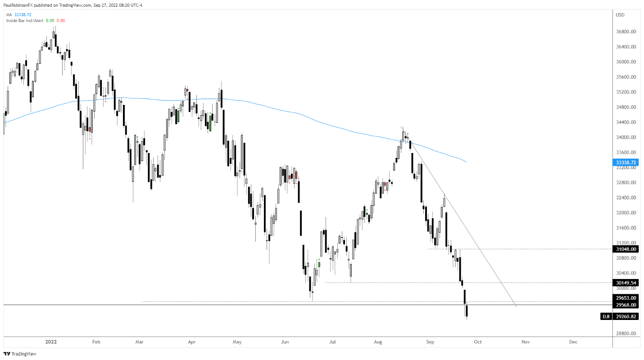Click 32400.00 on the price scale

[x=626, y=198]
